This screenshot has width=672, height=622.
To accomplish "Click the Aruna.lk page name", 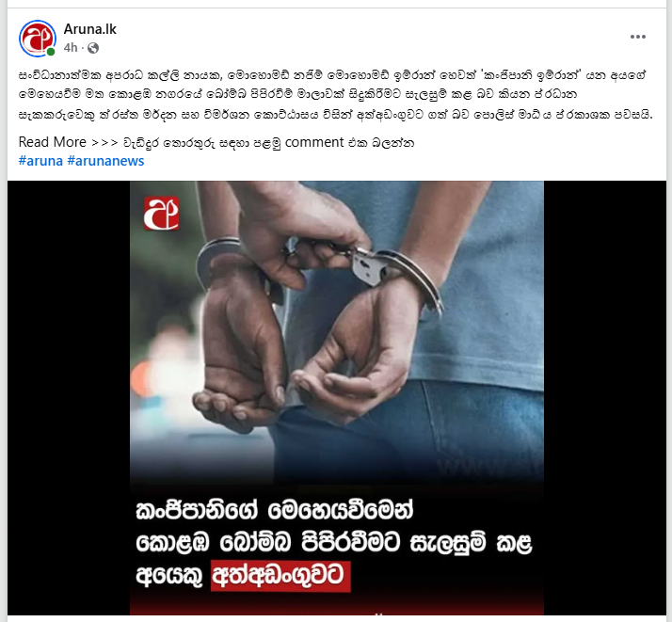I will click(90, 29).
